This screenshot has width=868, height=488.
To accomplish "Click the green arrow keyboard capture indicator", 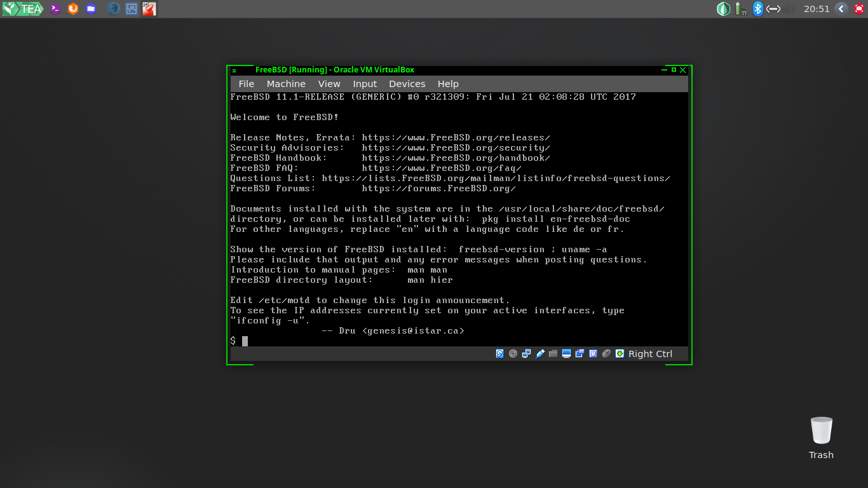I will point(620,354).
